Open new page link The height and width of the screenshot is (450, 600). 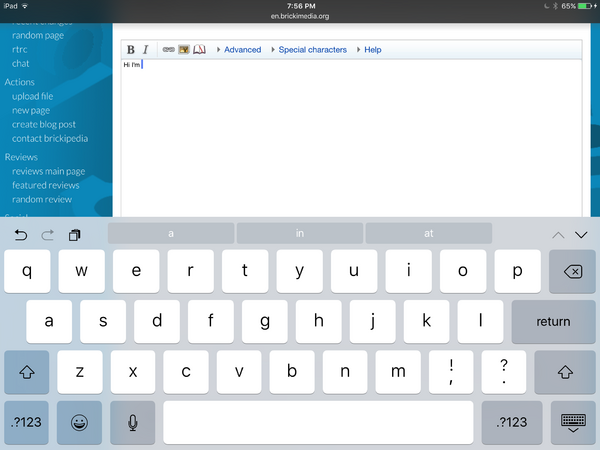coord(31,111)
